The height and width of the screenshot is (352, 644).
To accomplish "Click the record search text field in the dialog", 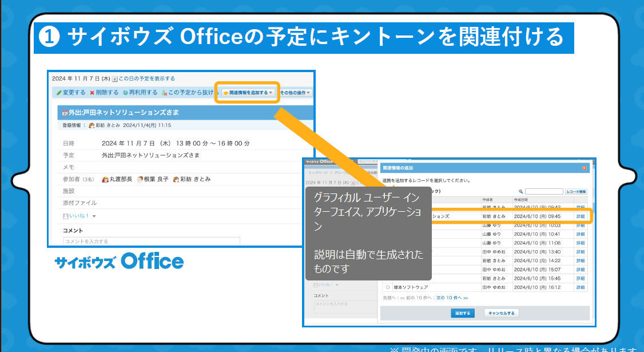I will coord(544,192).
